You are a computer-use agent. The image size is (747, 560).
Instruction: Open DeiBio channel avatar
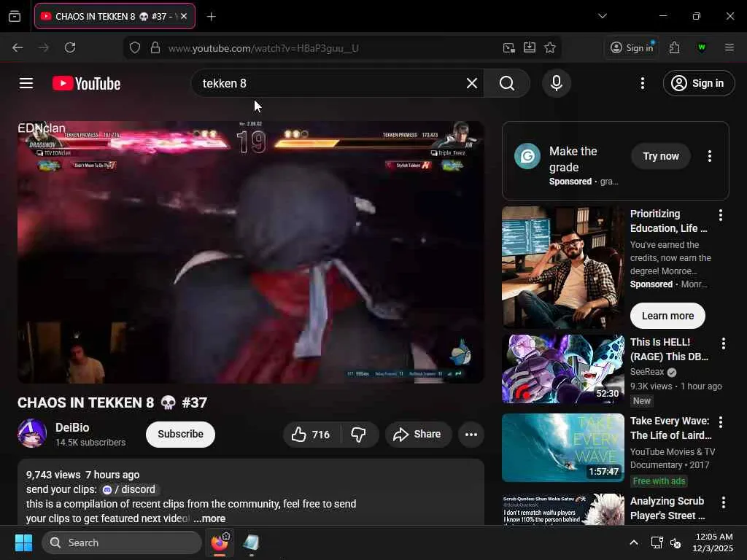(32, 433)
